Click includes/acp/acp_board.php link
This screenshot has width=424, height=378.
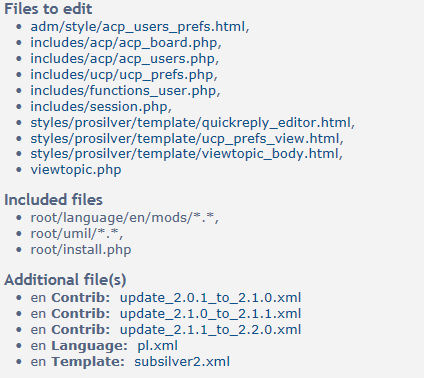coord(124,43)
